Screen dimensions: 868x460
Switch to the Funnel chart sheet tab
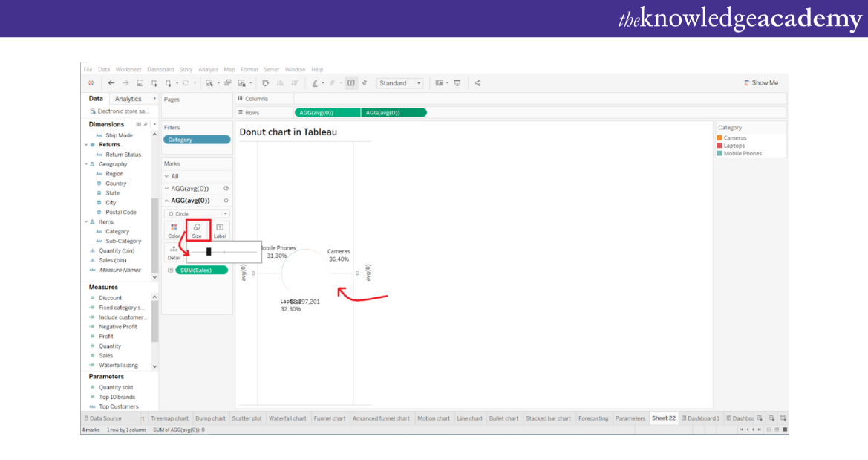tap(329, 418)
